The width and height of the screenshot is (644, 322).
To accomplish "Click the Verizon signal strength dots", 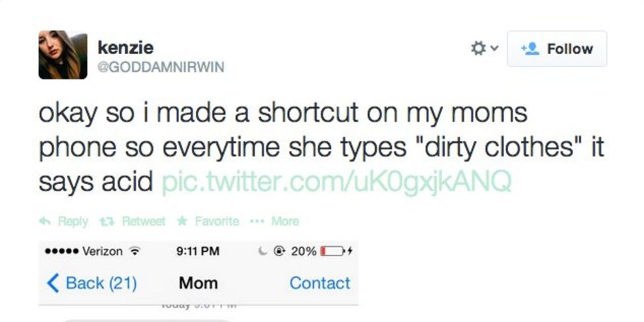I will click(x=59, y=252).
